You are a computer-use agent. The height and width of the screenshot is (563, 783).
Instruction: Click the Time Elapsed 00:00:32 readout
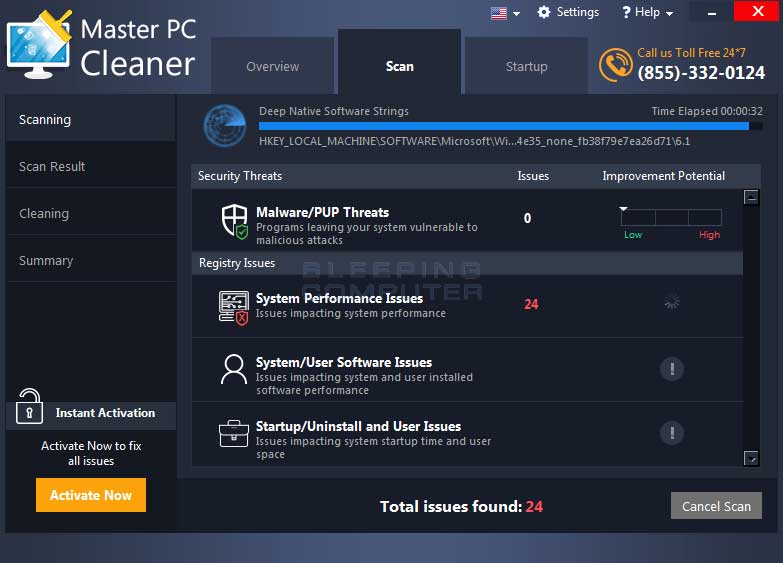point(707,111)
